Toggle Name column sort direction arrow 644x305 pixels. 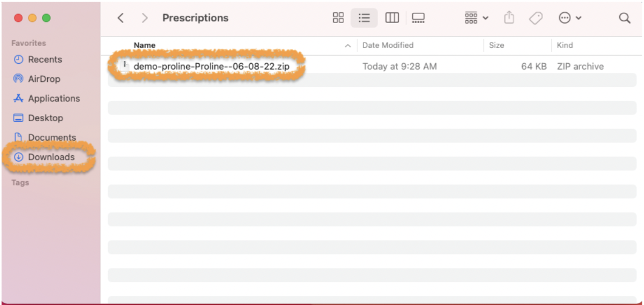[x=348, y=45]
